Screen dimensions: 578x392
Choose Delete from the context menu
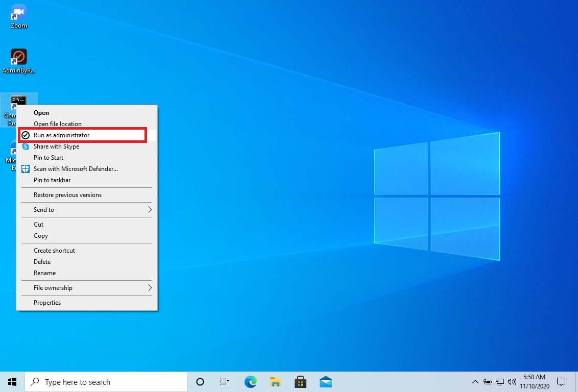coord(87,261)
